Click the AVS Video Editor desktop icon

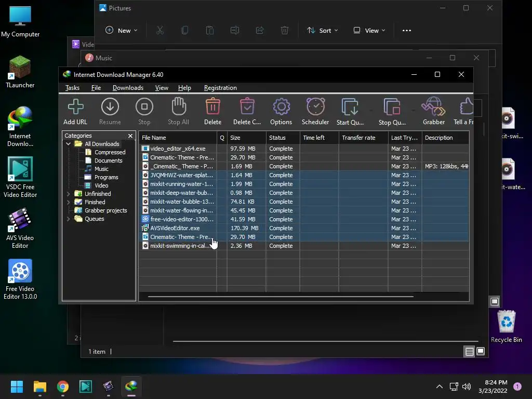pyautogui.click(x=20, y=228)
